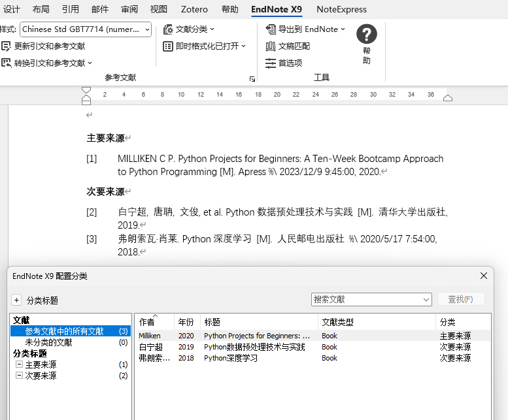Open 首选项 preferences icon
508x420 pixels.
point(271,63)
